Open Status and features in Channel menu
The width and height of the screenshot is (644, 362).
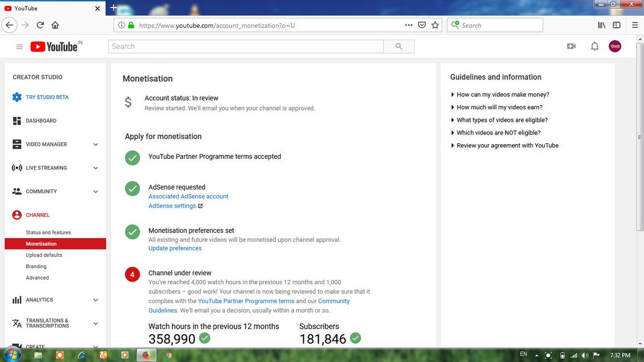point(48,233)
